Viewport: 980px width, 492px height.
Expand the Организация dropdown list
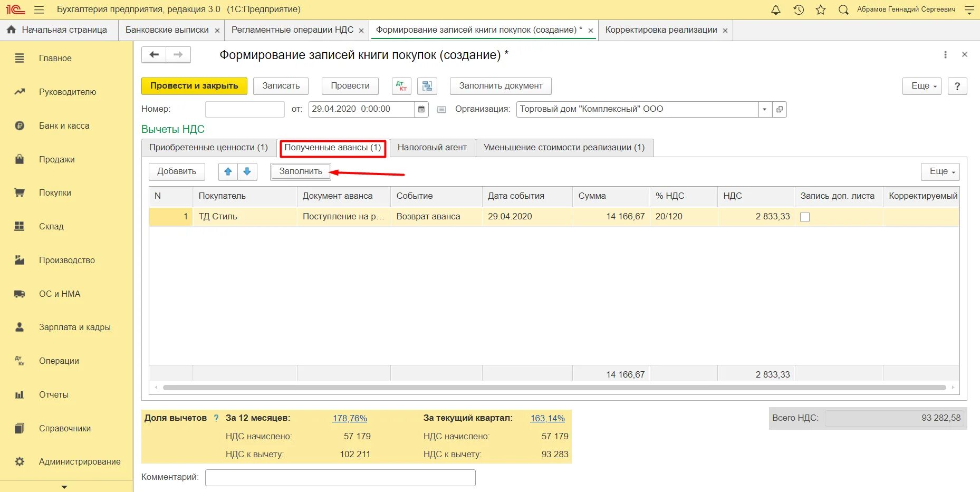765,109
